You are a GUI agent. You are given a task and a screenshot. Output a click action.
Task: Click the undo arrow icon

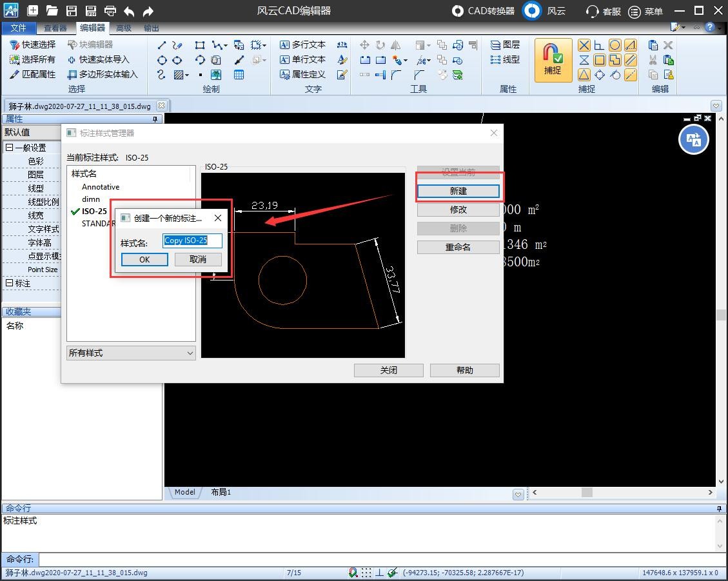[129, 11]
